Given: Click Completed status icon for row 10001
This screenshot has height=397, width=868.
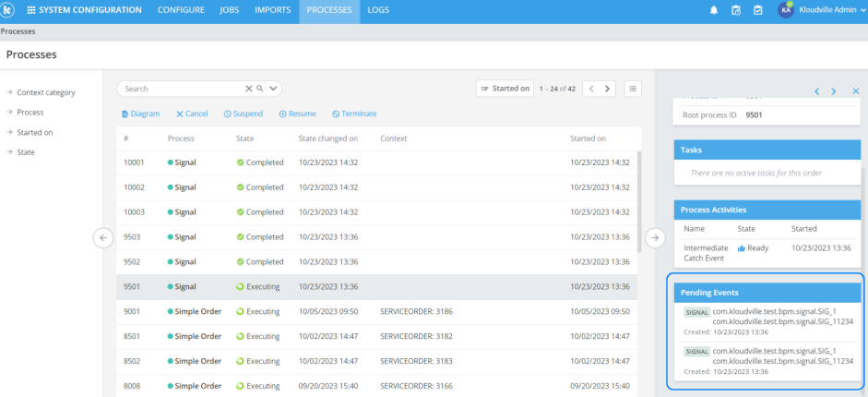Looking at the screenshot, I should point(240,162).
